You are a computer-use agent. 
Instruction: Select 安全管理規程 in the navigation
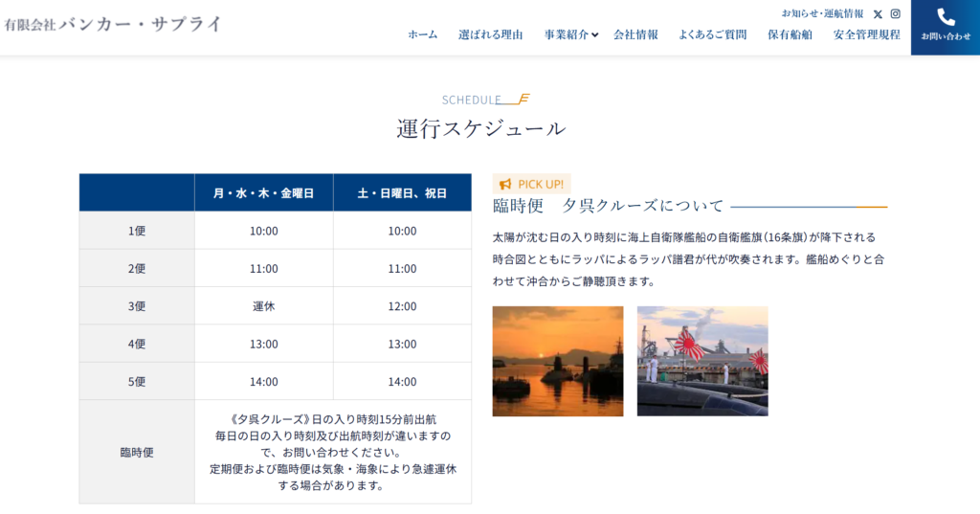pyautogui.click(x=866, y=34)
